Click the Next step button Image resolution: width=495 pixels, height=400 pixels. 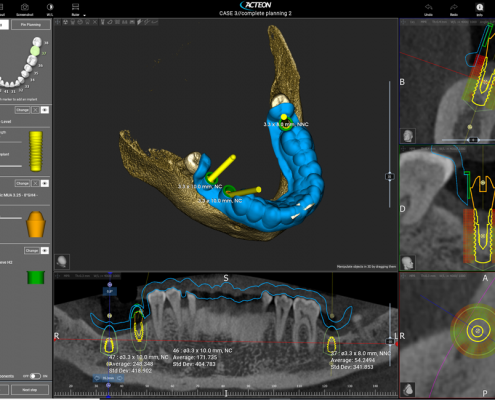coord(30,390)
